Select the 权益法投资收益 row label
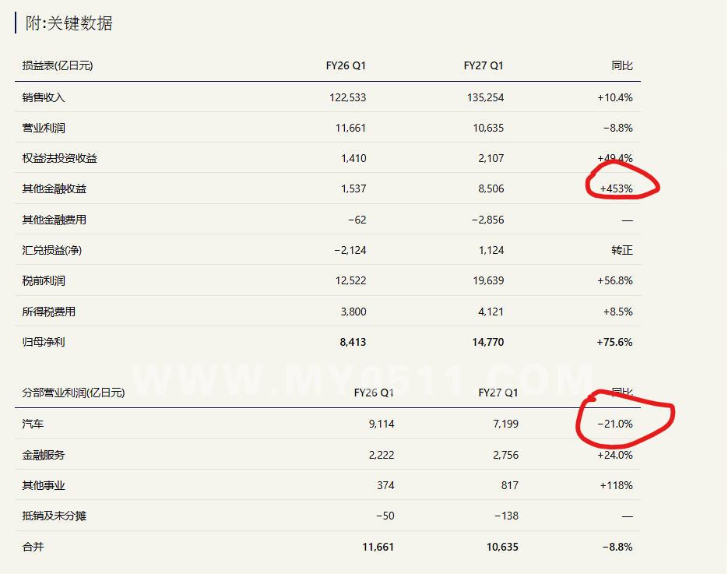The image size is (728, 574). coord(59,158)
